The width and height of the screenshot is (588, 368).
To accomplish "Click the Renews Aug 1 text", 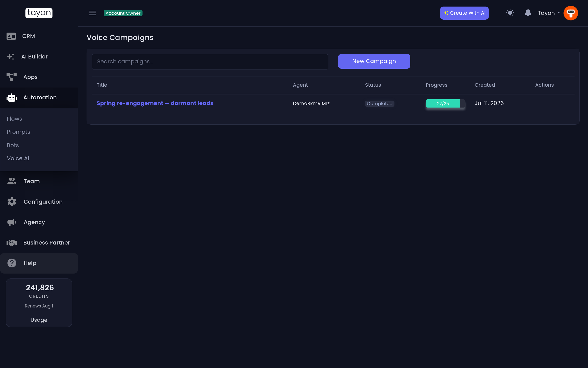I will tap(39, 306).
